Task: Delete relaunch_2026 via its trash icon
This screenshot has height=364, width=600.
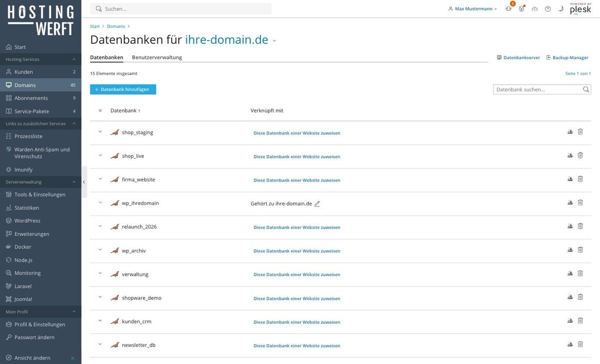Action: click(x=580, y=226)
